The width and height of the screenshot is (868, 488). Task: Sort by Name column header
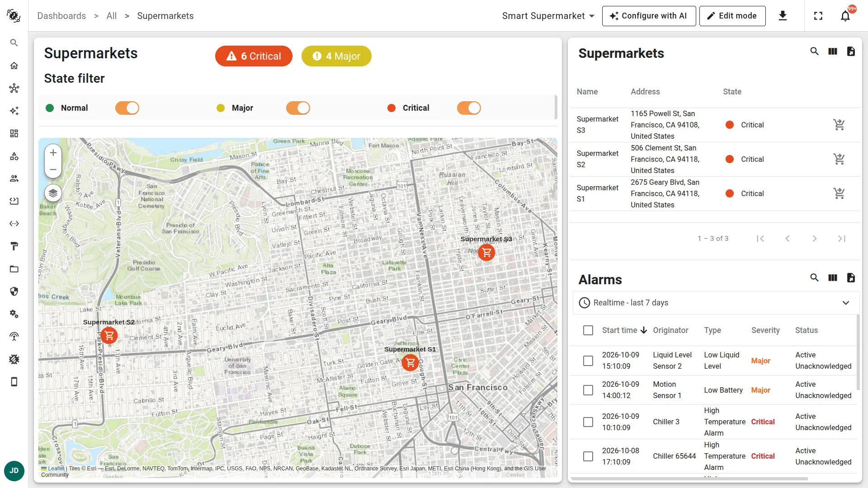pos(587,92)
